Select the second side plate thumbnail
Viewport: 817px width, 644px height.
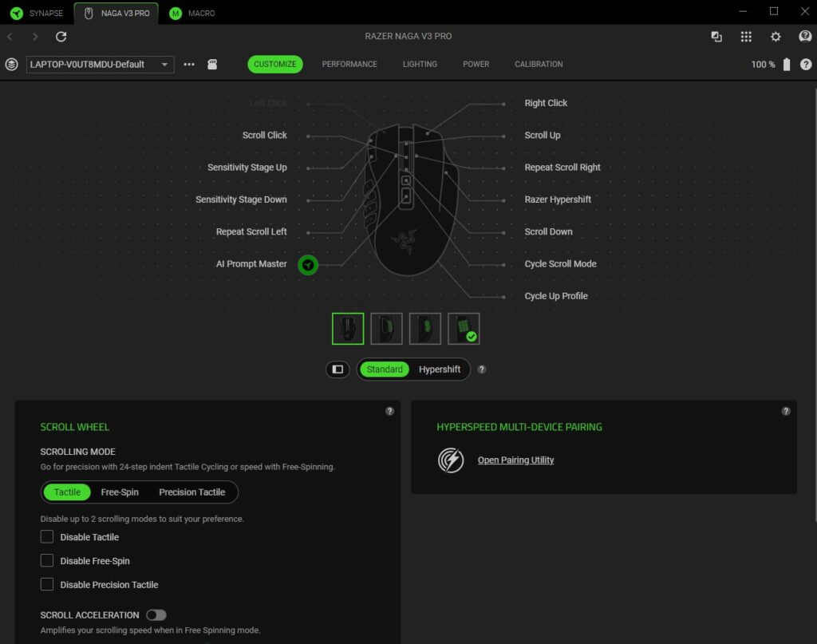[x=387, y=329]
